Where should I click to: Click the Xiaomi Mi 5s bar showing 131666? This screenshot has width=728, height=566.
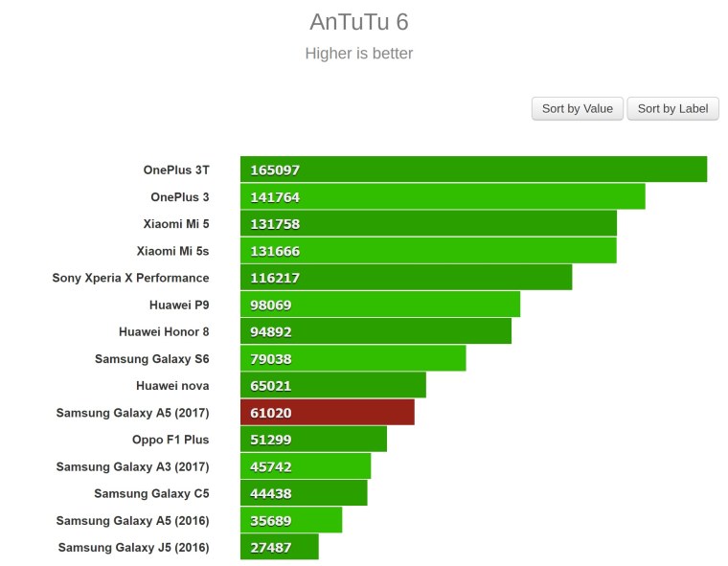(x=428, y=251)
